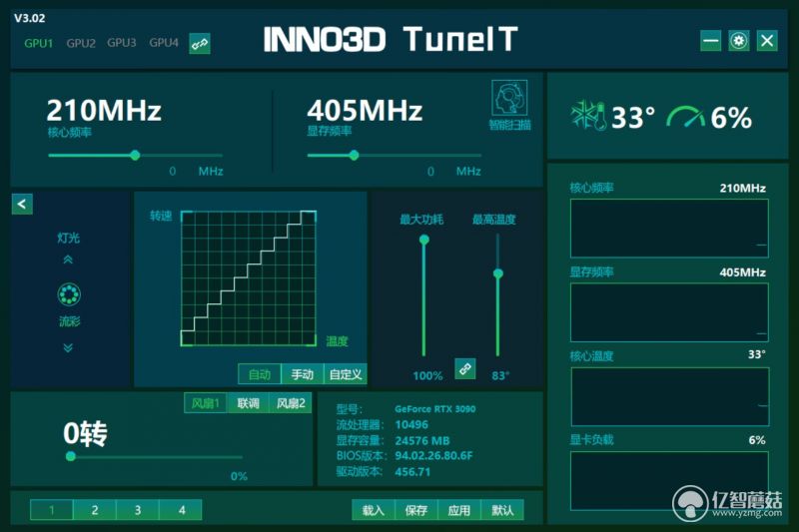Screen dimensions: 799x532
Task: Select 自定义 fan mode
Action: (x=346, y=374)
